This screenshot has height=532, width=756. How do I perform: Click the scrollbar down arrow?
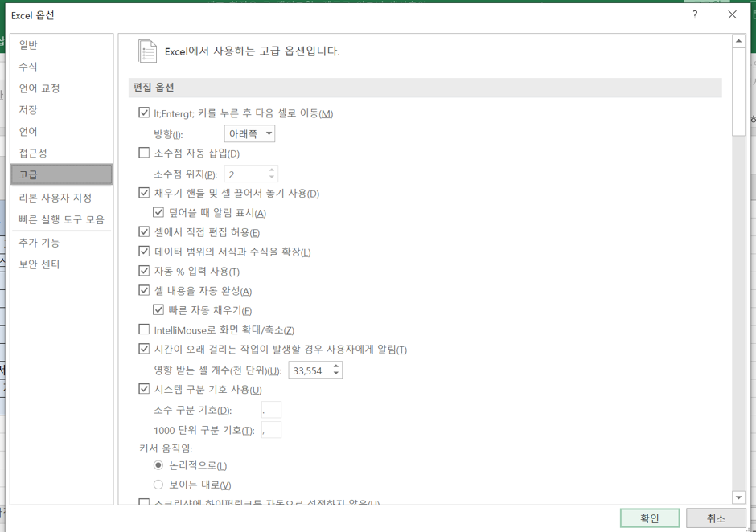(738, 497)
